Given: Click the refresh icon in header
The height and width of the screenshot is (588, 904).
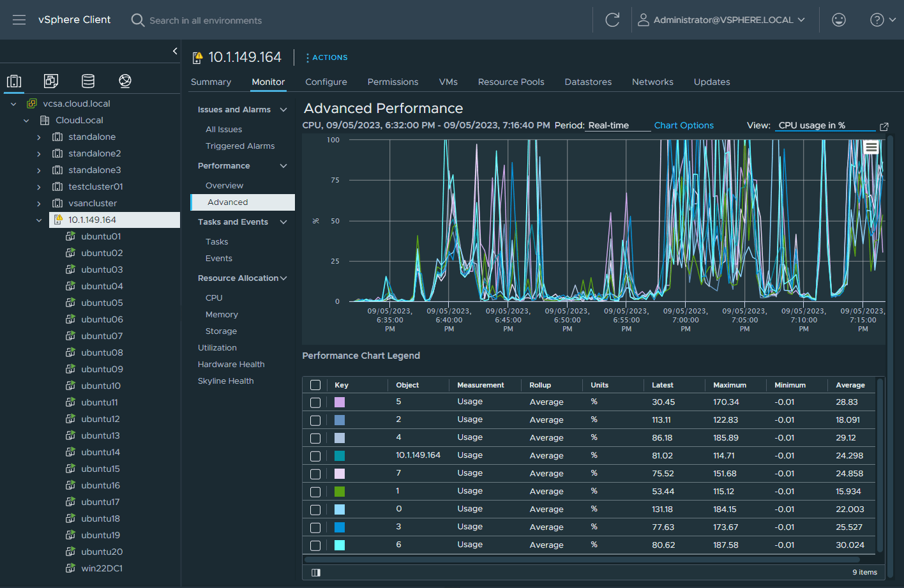Looking at the screenshot, I should point(612,20).
